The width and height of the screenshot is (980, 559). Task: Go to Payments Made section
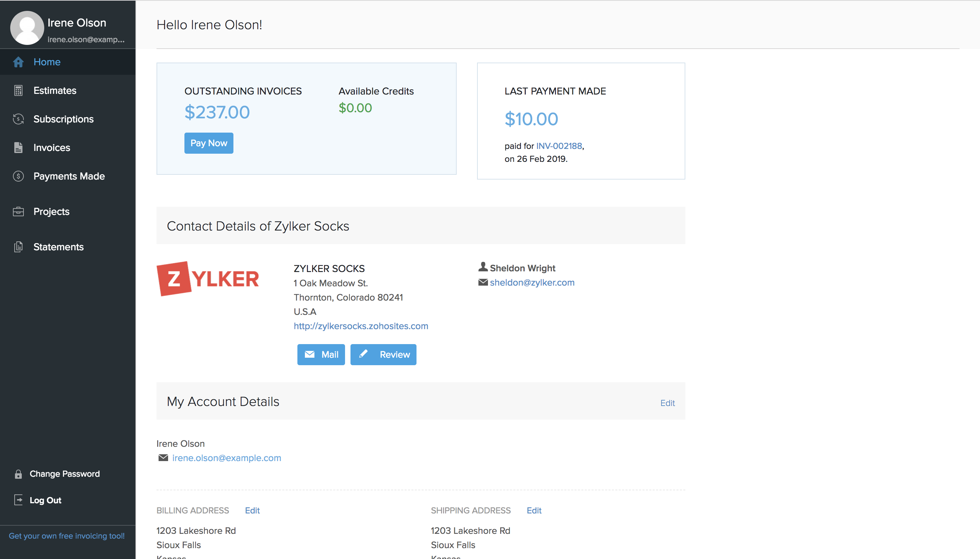tap(69, 176)
